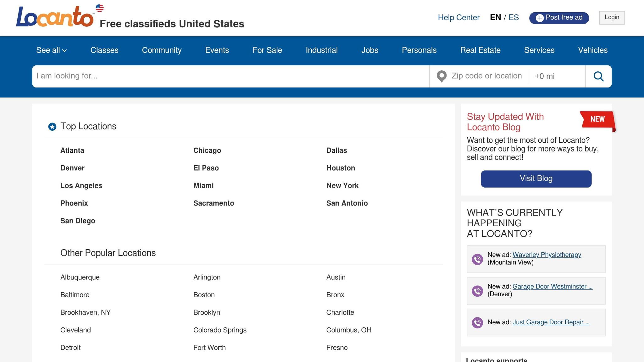Click the Top Locations star icon
Screen dimensions: 644x362
pyautogui.click(x=52, y=127)
